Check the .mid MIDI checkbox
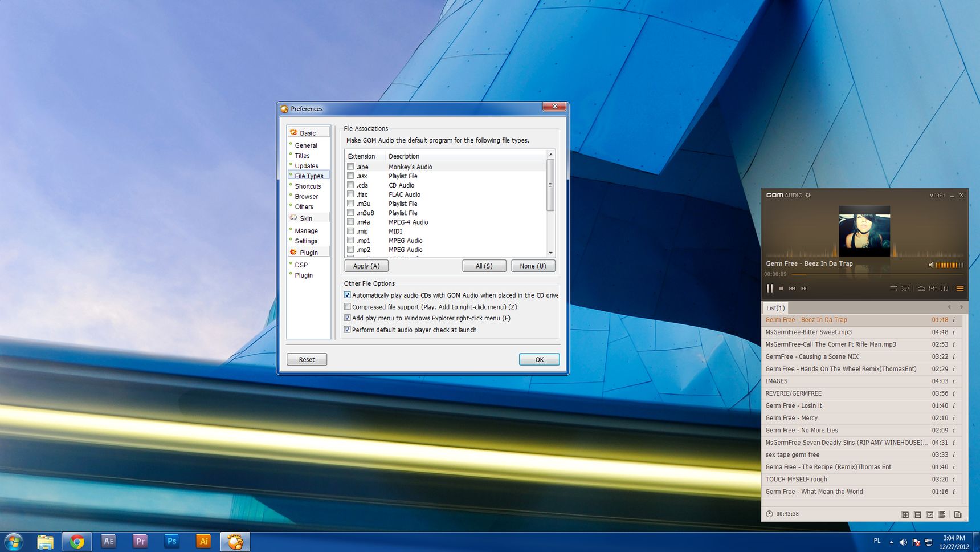 point(350,231)
